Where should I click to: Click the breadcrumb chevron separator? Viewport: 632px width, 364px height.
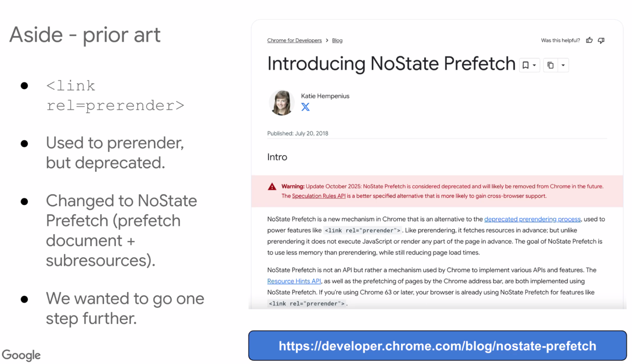point(327,40)
